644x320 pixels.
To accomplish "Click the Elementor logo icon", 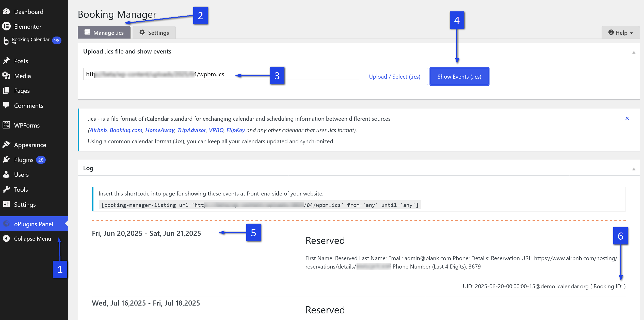I will (x=6, y=26).
